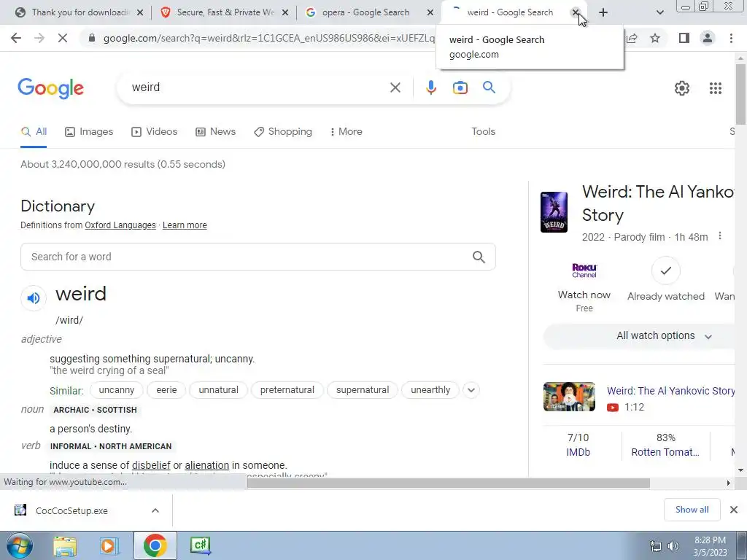Open the Chrome three-dot menu

(x=731, y=38)
